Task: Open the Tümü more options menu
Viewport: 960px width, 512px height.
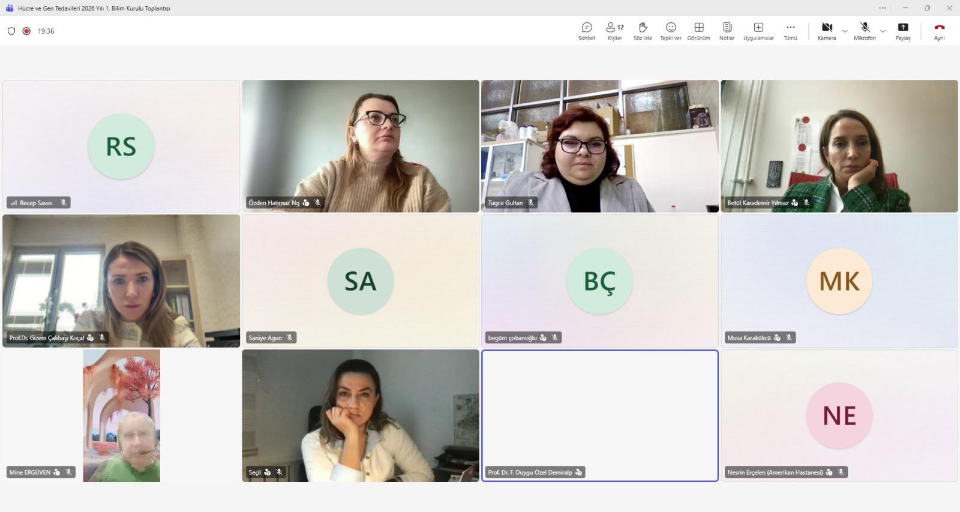Action: 790,31
